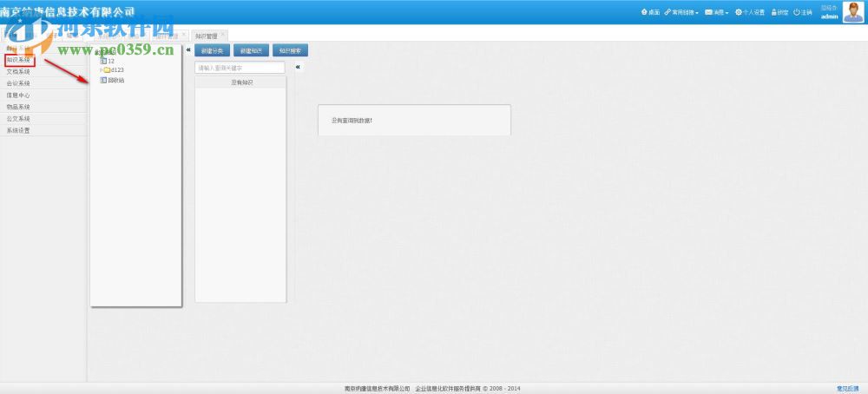Expand the d123 folder arrow

click(102, 70)
